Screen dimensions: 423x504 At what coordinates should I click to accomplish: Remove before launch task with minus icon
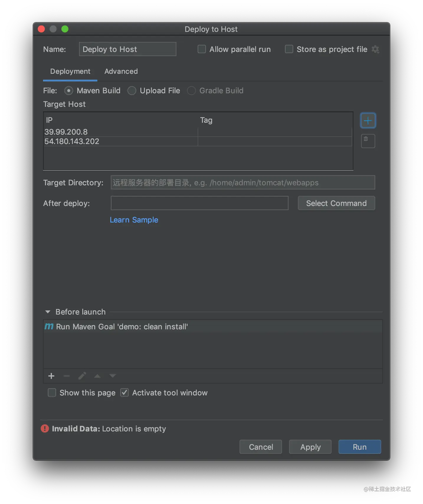pyautogui.click(x=67, y=376)
